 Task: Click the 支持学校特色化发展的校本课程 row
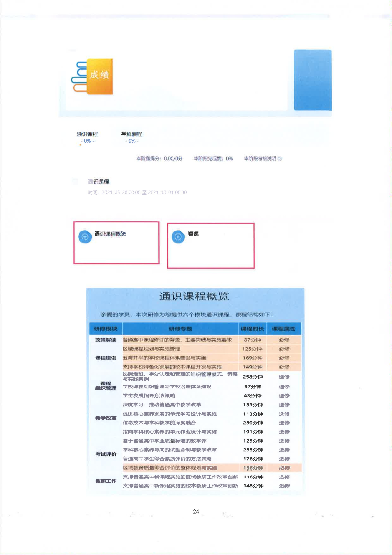(212, 367)
